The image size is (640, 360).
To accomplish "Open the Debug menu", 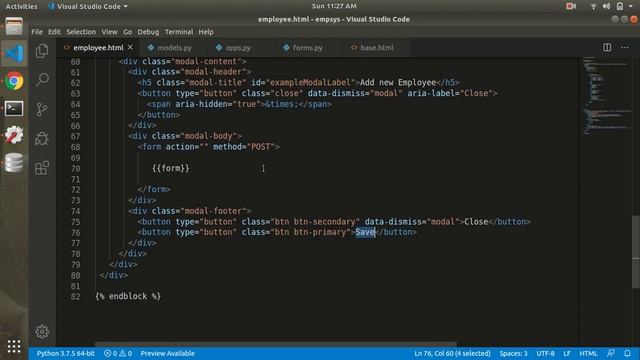I will point(148,32).
